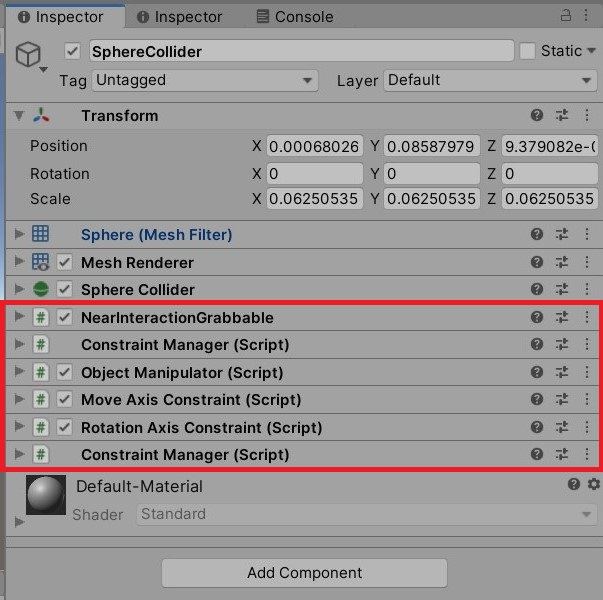Expand the Sphere (Mesh Filter) foldout
The image size is (603, 600).
coord(19,234)
